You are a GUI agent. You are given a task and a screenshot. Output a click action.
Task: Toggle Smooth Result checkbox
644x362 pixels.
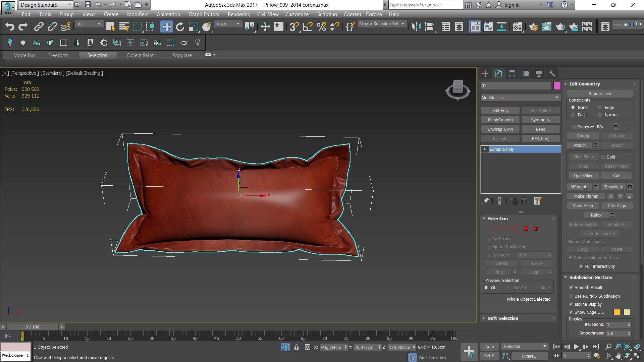point(571,288)
